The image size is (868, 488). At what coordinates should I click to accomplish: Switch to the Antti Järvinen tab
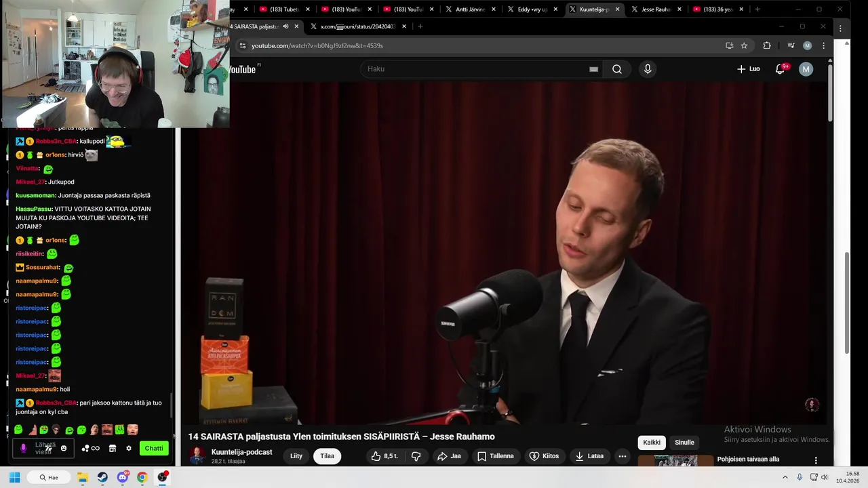[x=469, y=9]
